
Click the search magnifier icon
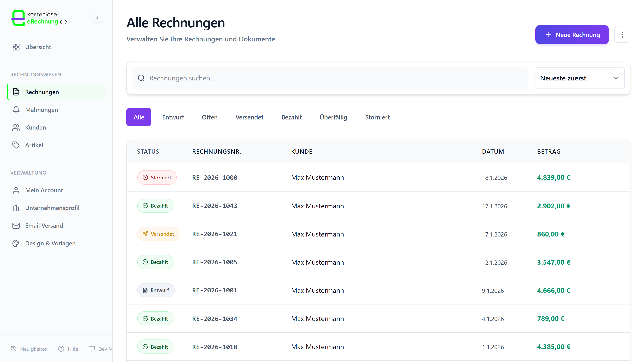141,78
